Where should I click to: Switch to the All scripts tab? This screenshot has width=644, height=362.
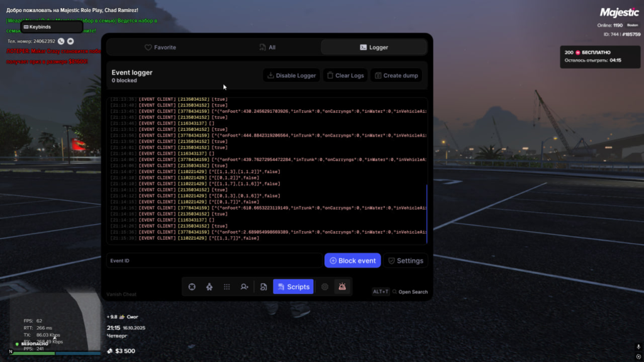coord(267,47)
